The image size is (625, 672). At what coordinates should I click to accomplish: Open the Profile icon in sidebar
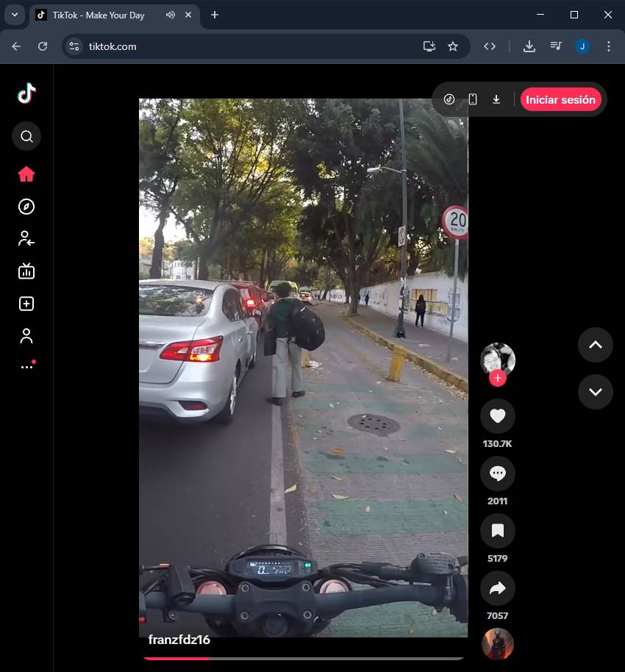click(26, 336)
